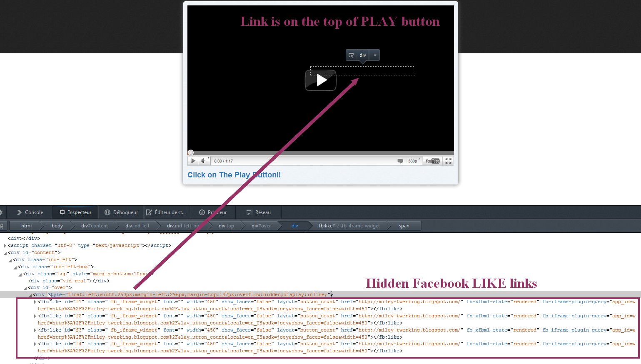641x364 pixels.
Task: Open the 360p quality selector
Action: 414,161
